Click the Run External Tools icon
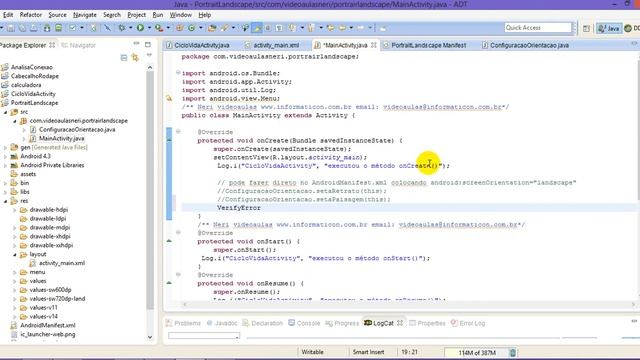 tap(159, 28)
